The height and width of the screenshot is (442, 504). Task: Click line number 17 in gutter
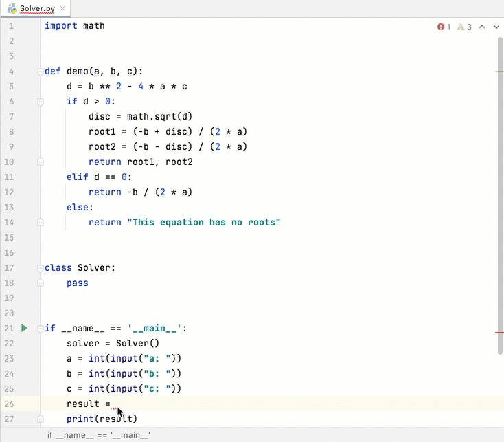click(x=9, y=267)
